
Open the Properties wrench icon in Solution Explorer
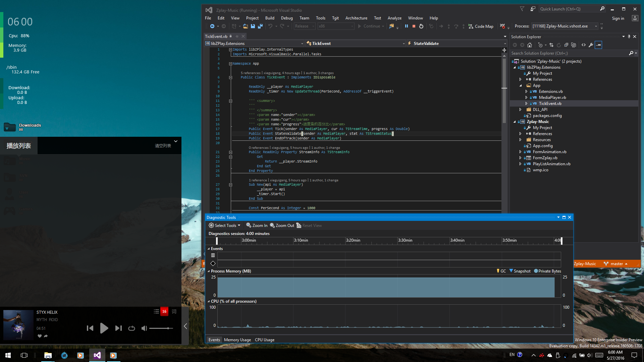(x=591, y=45)
